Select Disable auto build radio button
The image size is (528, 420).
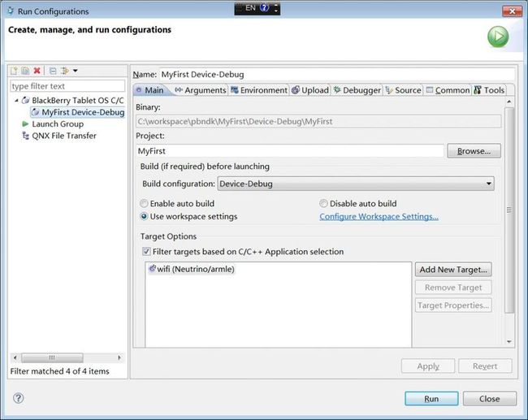point(323,203)
